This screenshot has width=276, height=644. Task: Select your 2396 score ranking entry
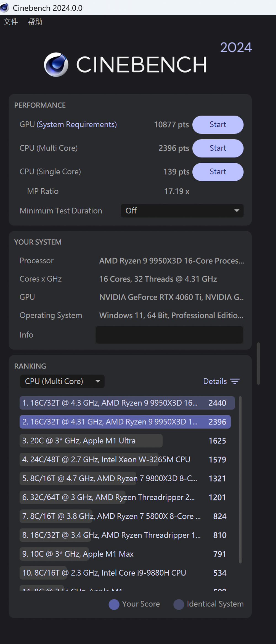[x=125, y=422]
